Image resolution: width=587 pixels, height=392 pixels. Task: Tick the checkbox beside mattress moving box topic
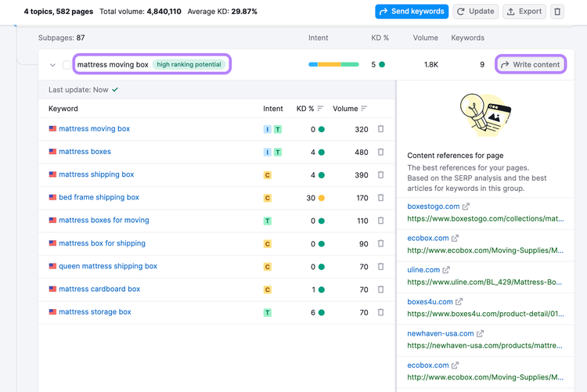click(x=67, y=65)
